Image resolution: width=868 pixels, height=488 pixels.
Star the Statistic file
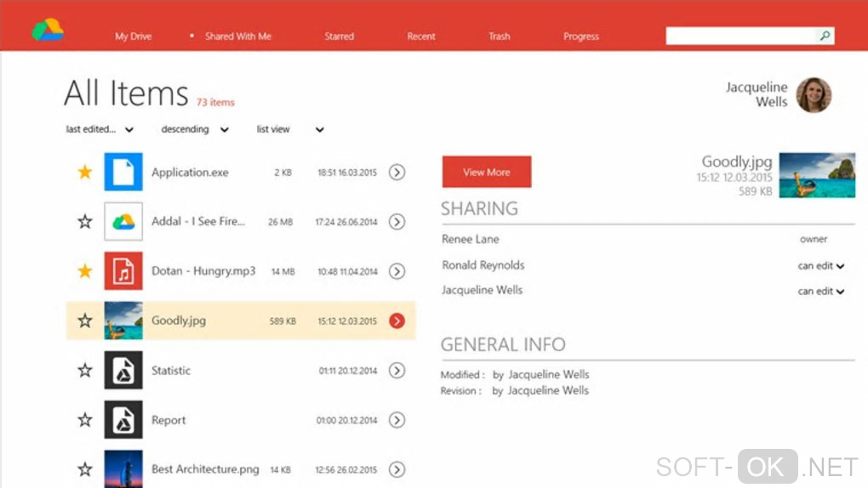pos(85,370)
